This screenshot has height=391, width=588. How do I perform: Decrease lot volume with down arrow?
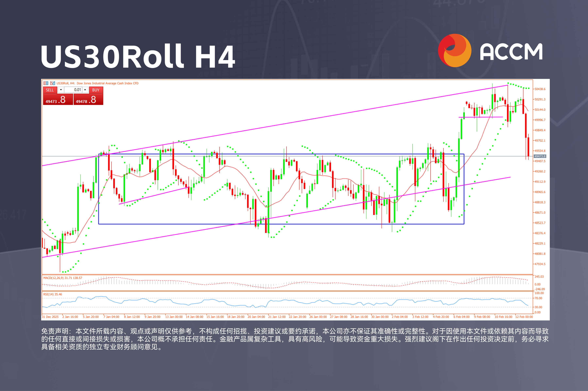point(61,90)
